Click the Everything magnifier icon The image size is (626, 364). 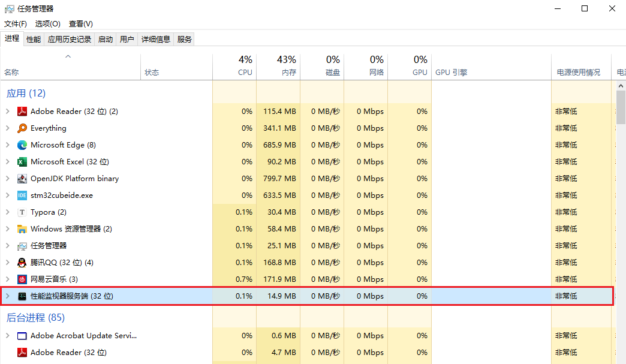coord(22,128)
